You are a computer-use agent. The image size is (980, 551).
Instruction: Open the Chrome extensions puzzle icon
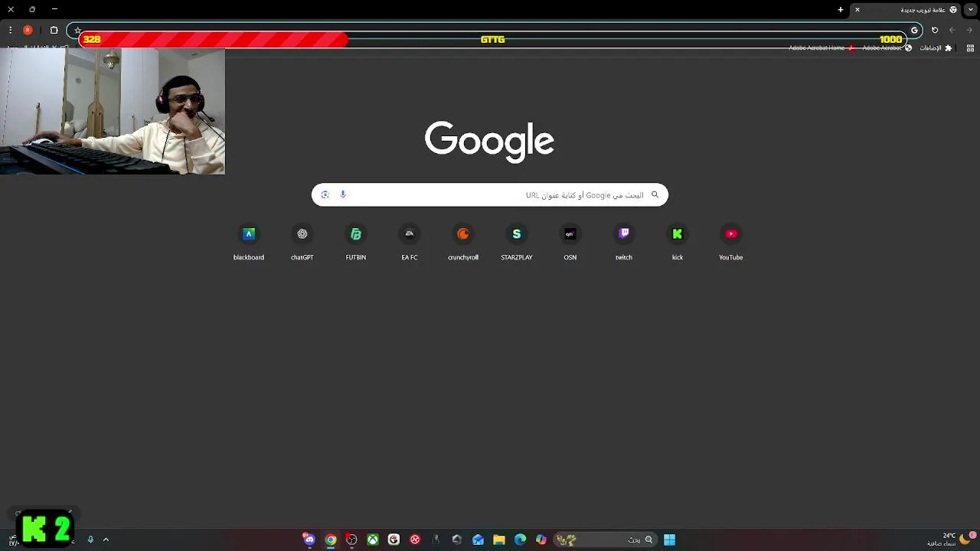[54, 31]
